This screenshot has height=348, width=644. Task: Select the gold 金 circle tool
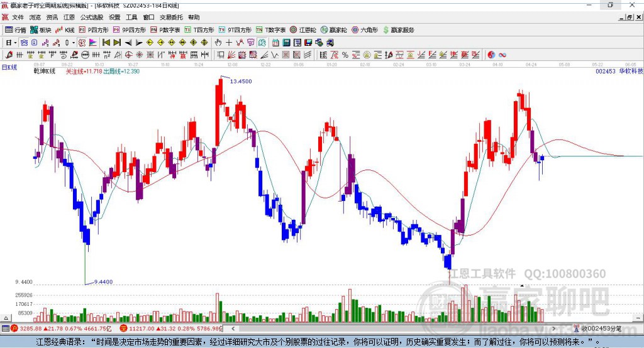(367, 55)
